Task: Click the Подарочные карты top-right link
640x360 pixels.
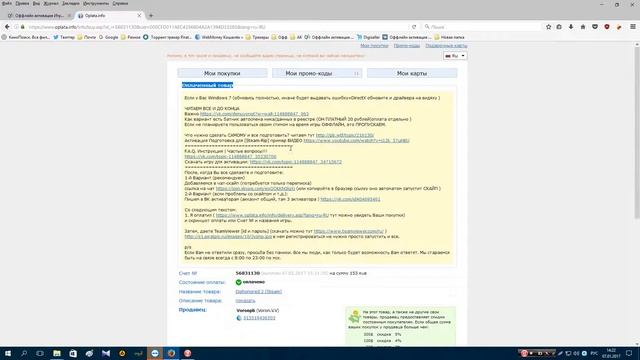Action: [x=446, y=46]
